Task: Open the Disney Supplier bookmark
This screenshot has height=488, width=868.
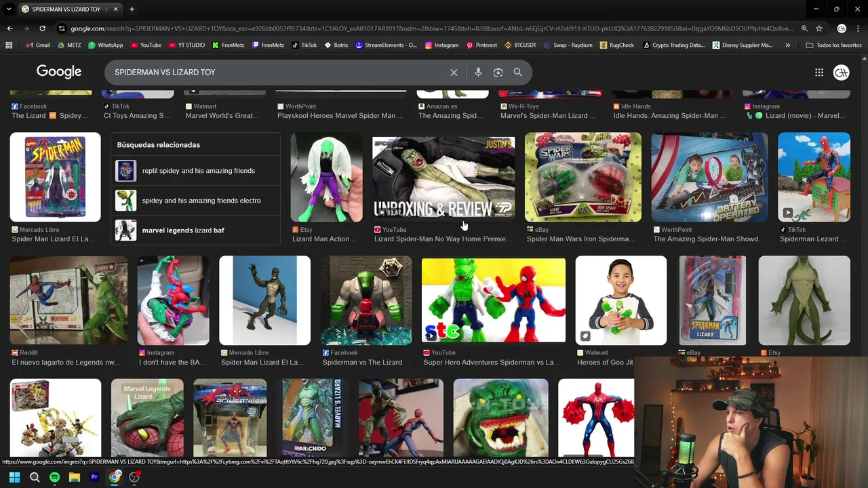Action: coord(743,45)
